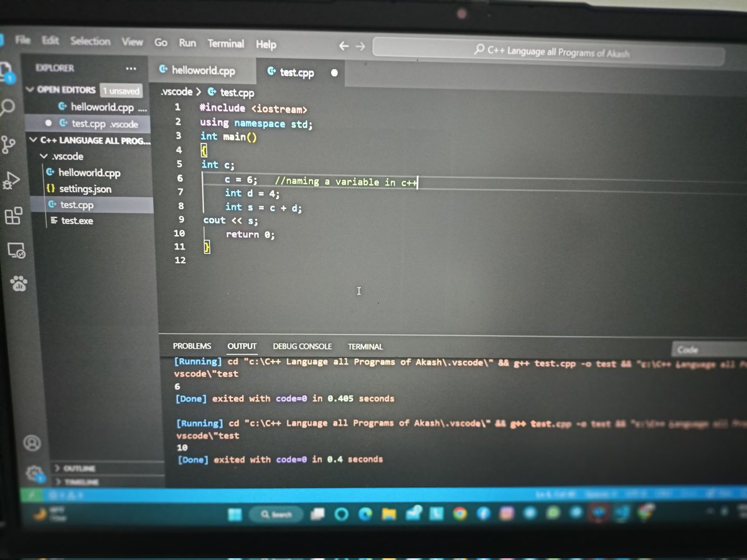Open Instagram from the taskbar

point(507,513)
